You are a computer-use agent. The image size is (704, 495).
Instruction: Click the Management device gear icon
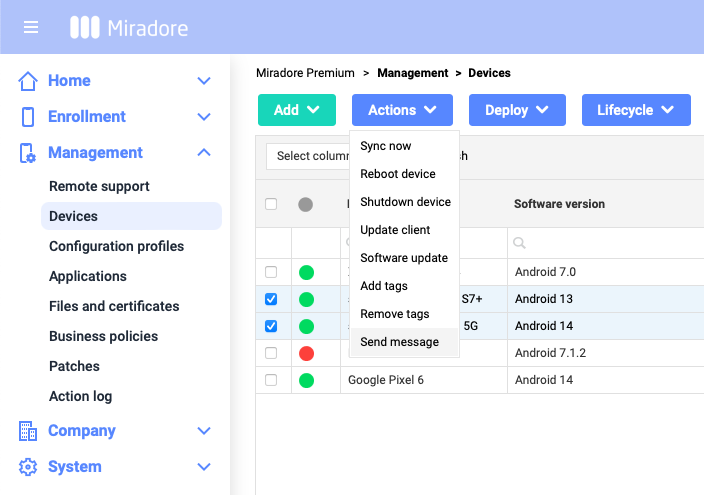[28, 153]
